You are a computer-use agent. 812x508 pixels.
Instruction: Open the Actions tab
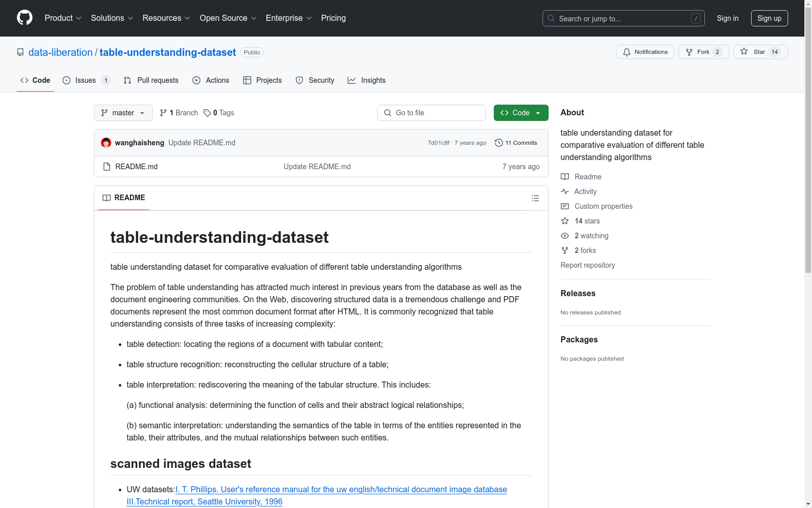(x=211, y=80)
